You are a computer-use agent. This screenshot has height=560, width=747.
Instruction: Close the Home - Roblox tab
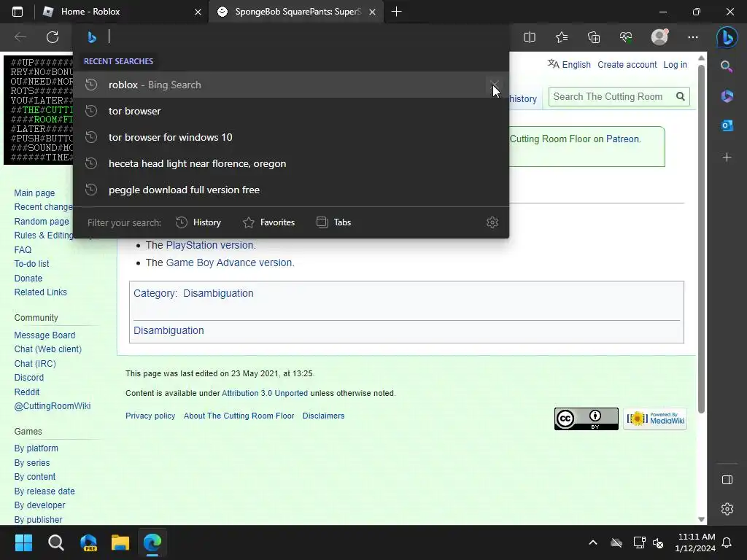pos(198,12)
